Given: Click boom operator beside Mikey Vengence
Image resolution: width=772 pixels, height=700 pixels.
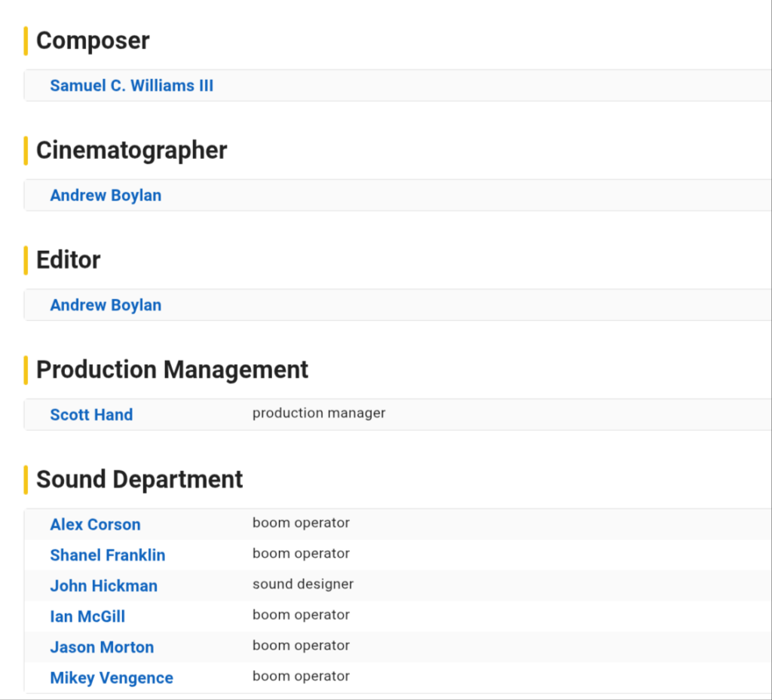Looking at the screenshot, I should pyautogui.click(x=301, y=676).
